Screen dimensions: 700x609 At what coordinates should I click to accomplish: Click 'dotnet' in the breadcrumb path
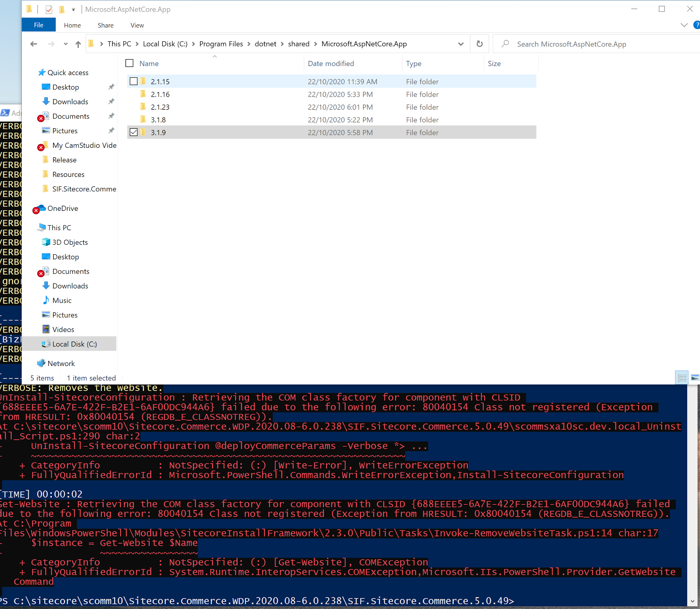click(266, 44)
